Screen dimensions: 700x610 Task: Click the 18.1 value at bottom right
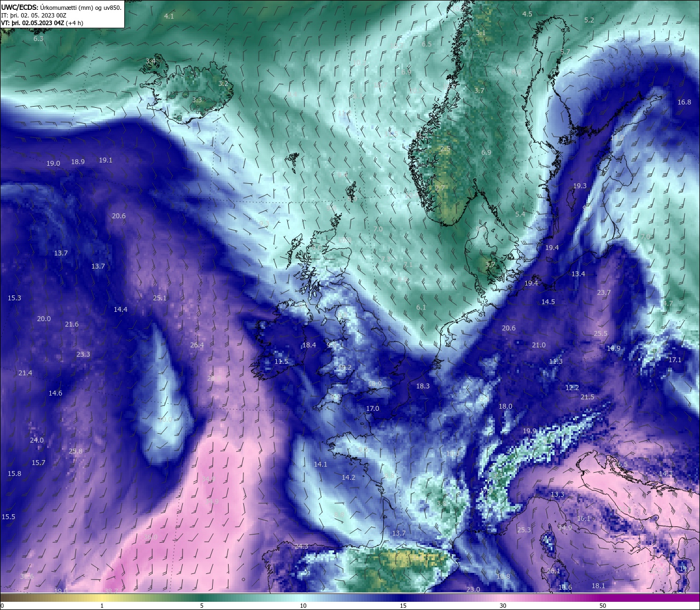598,586
